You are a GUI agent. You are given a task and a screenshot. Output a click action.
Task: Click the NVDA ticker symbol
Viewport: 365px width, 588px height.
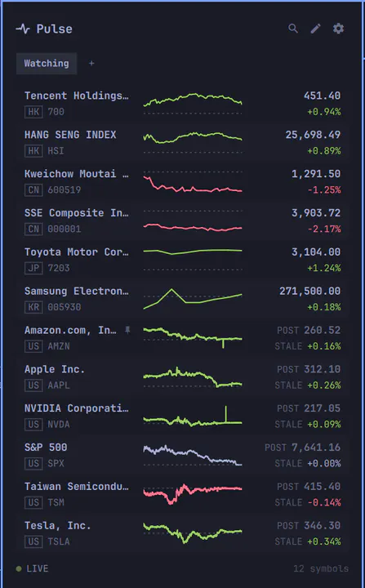59,425
